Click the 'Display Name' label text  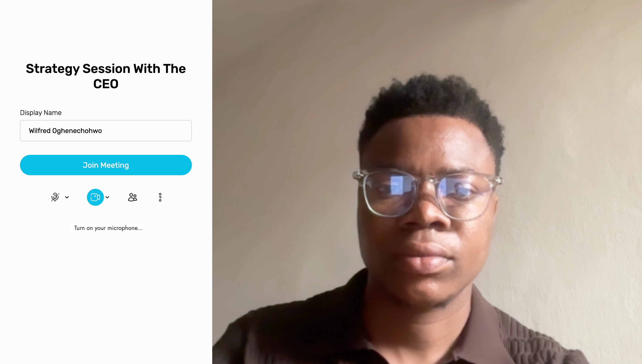[41, 113]
